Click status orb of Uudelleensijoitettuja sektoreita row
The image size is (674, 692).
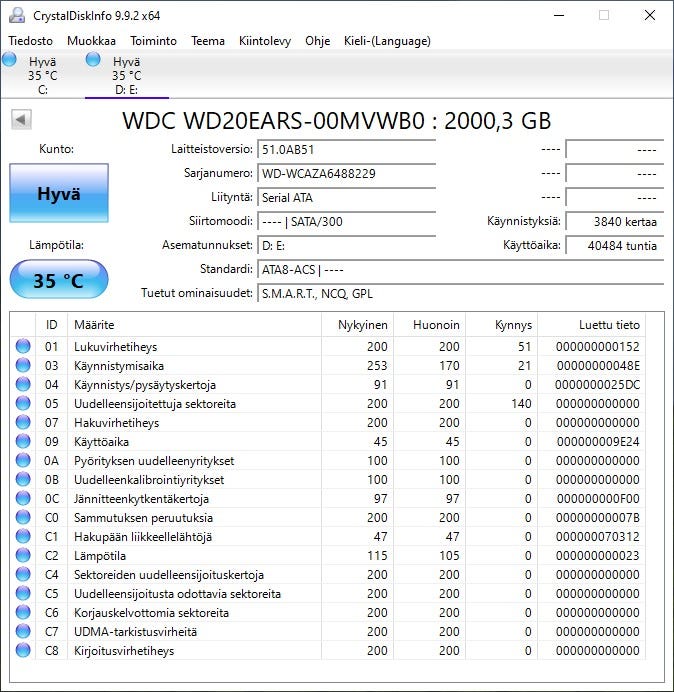[23, 403]
